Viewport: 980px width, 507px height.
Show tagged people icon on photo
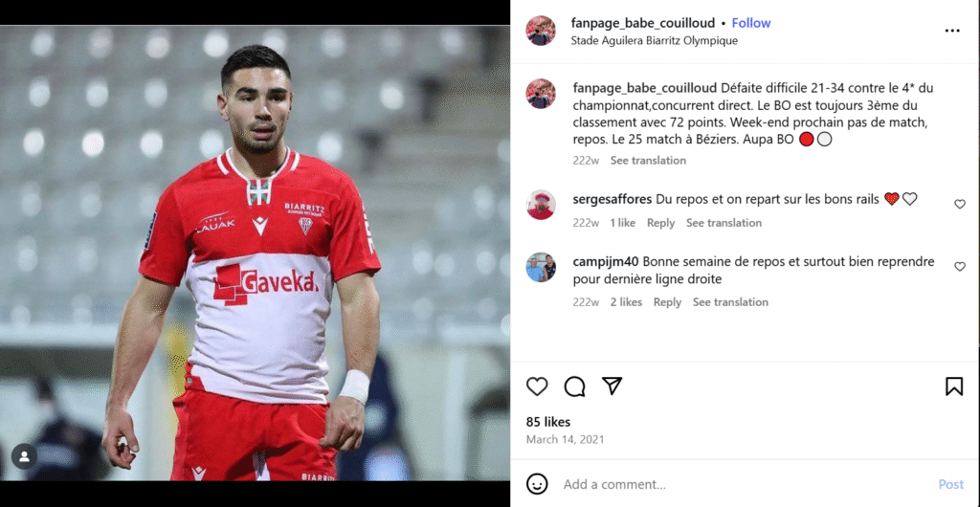24,456
